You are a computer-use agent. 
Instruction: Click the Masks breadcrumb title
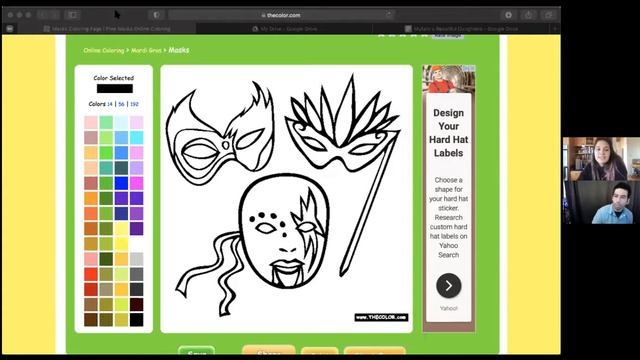(x=179, y=50)
